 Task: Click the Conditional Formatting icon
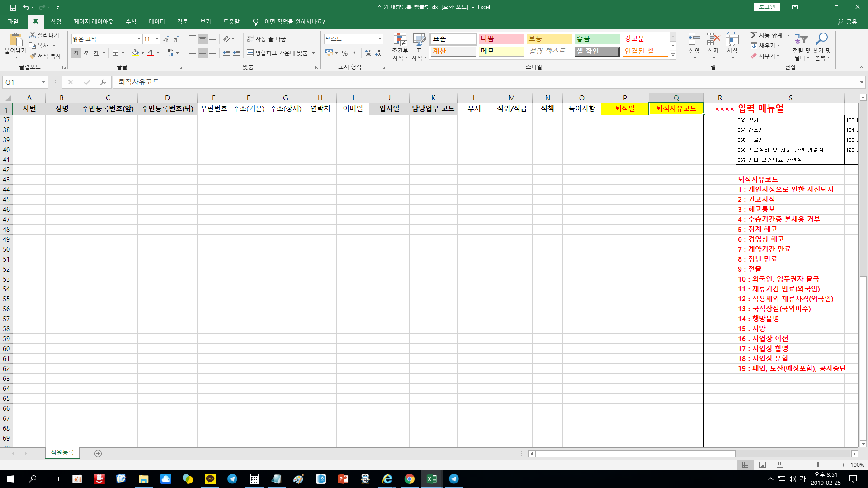pos(400,40)
